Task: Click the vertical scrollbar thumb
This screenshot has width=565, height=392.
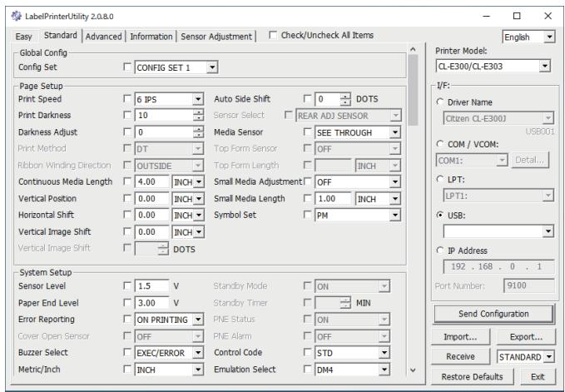Action: [413, 90]
